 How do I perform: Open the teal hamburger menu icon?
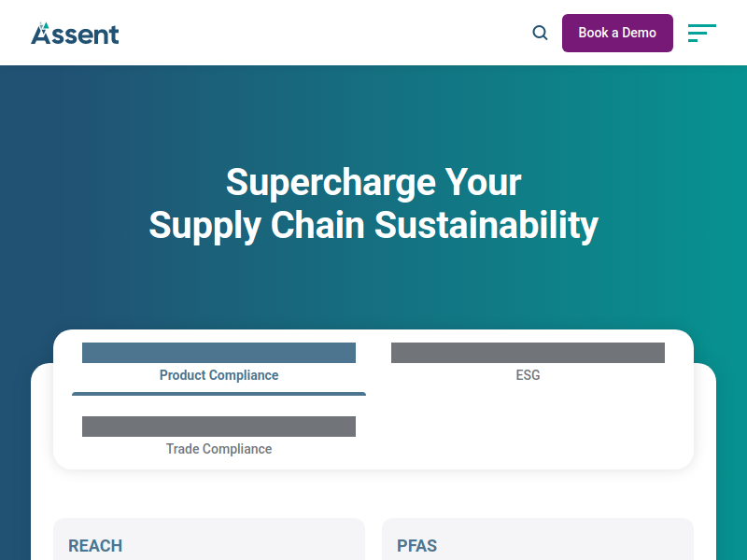point(702,33)
